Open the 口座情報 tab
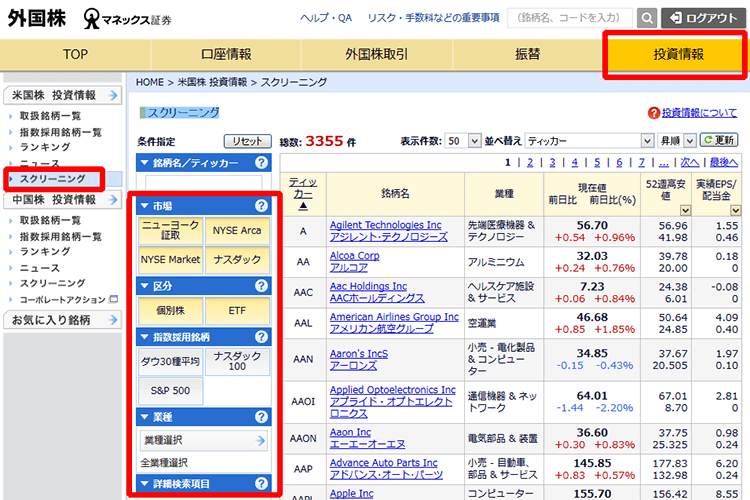 tap(226, 55)
